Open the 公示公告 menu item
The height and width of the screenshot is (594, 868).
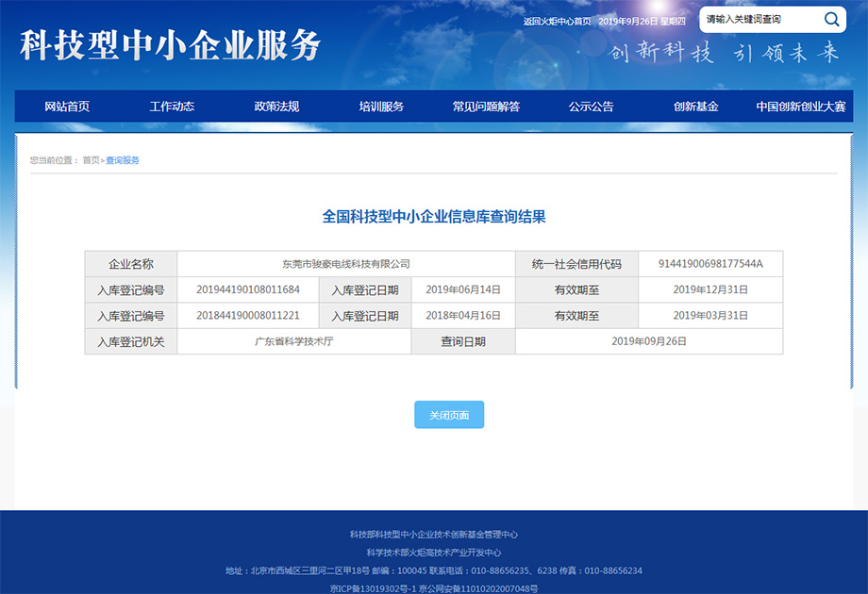point(590,106)
